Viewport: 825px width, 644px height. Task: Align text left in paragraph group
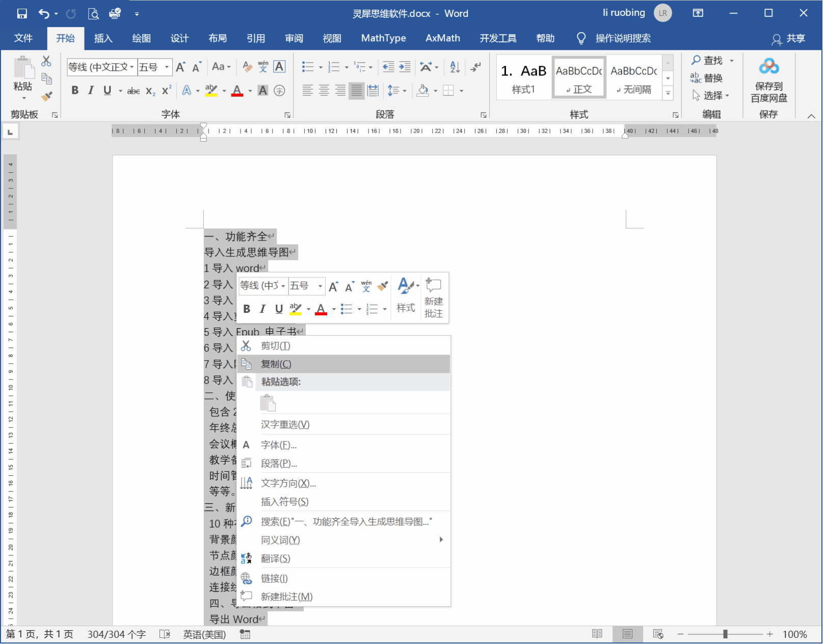point(308,91)
